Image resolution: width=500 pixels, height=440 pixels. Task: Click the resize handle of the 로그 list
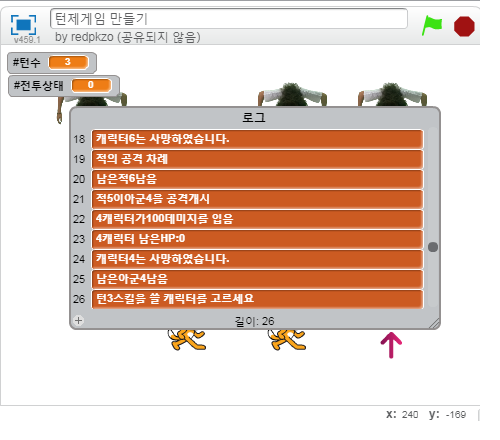point(434,323)
